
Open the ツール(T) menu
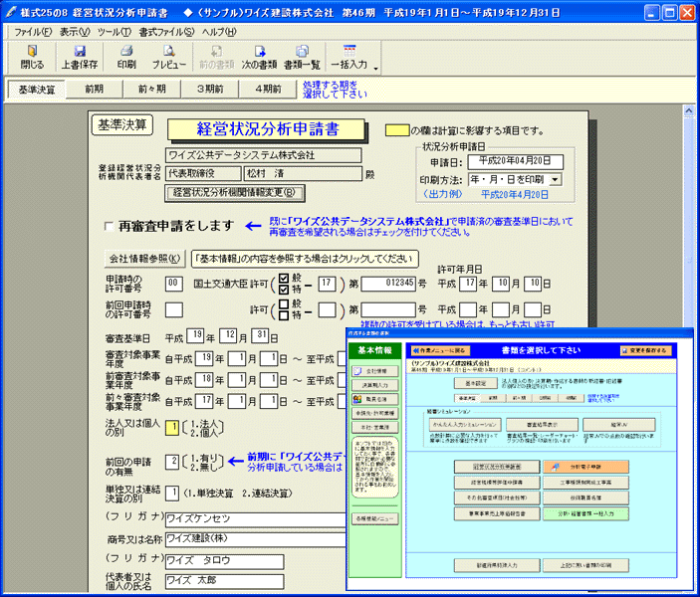tap(115, 32)
